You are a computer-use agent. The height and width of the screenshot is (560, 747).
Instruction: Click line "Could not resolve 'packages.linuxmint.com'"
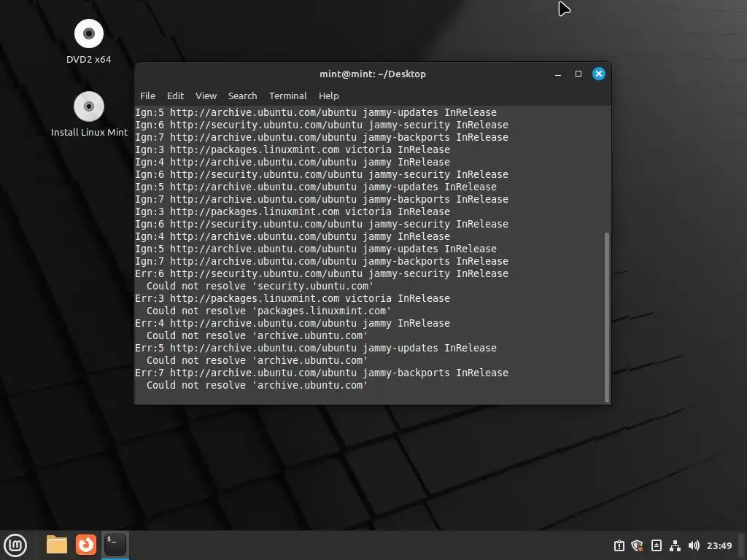(x=268, y=311)
